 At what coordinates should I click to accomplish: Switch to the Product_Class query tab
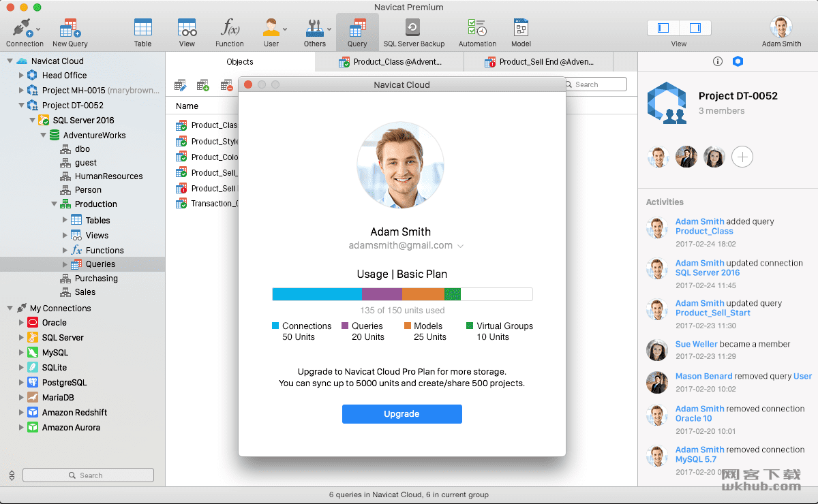[389, 62]
